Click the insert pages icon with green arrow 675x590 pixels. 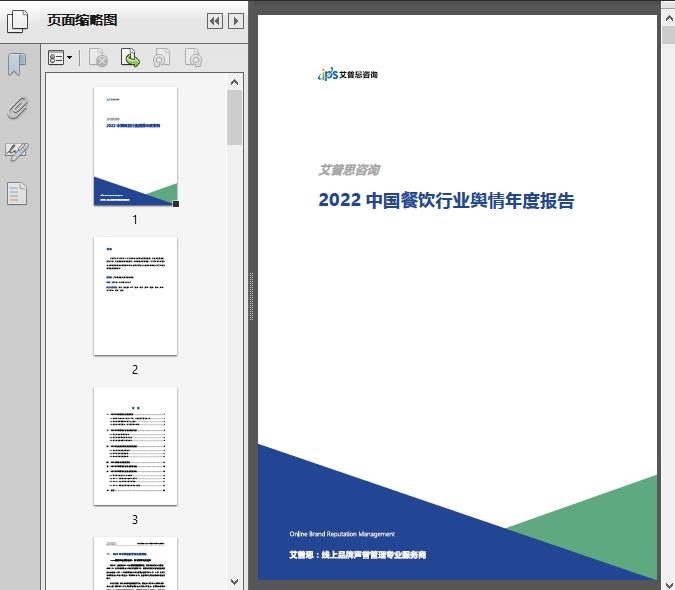point(130,58)
